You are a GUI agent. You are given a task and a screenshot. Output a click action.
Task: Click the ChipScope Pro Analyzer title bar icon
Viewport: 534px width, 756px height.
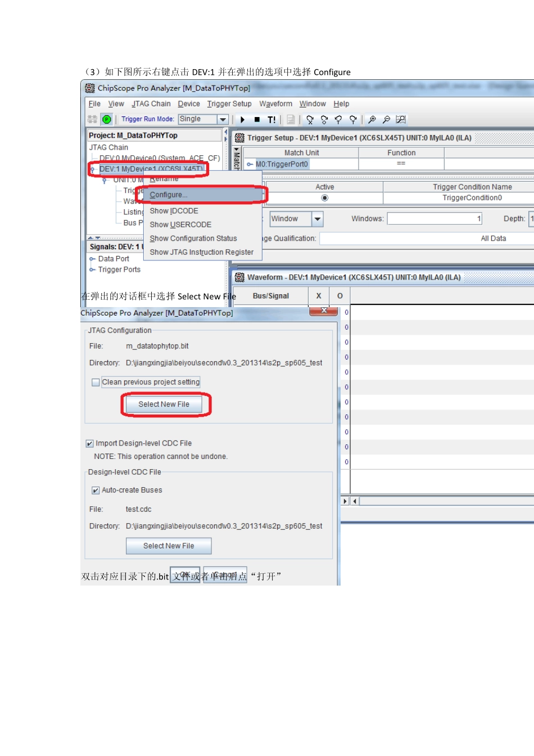pos(90,88)
